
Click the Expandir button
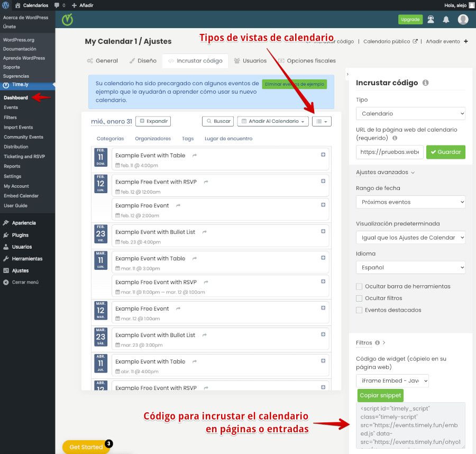tap(153, 121)
